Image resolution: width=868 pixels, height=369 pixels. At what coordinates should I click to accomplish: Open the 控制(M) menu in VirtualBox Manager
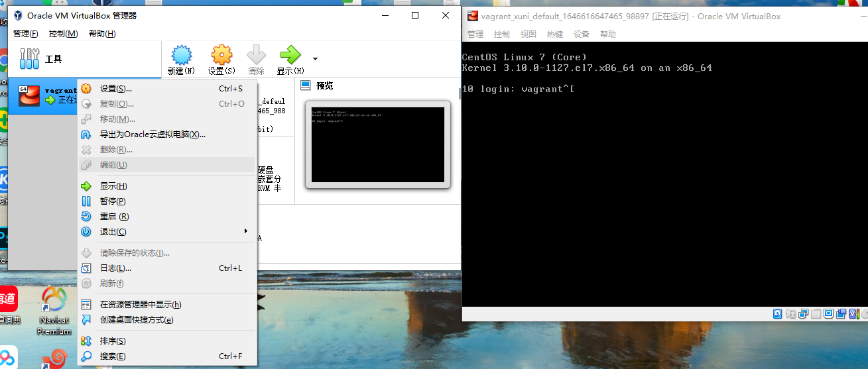(x=64, y=34)
